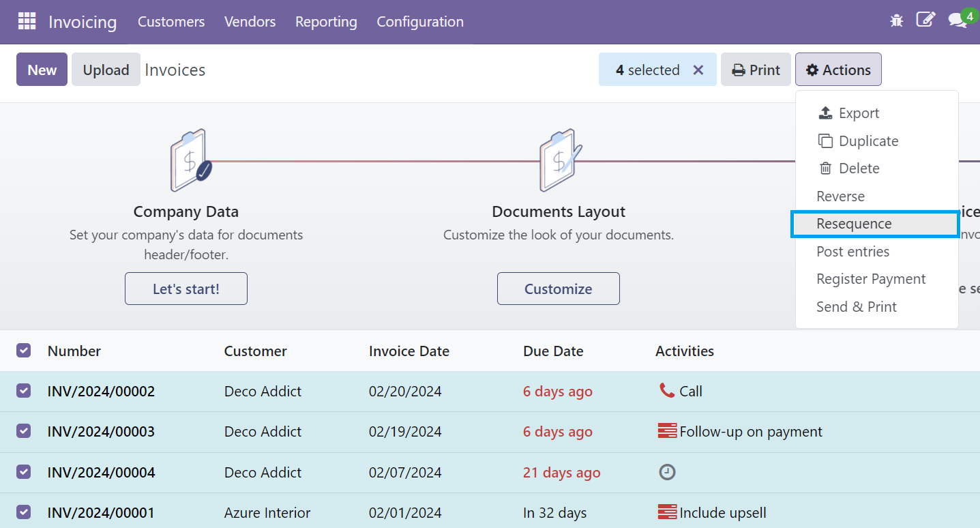Choose Register Payment from Actions menu
The width and height of the screenshot is (980, 528).
(x=876, y=279)
